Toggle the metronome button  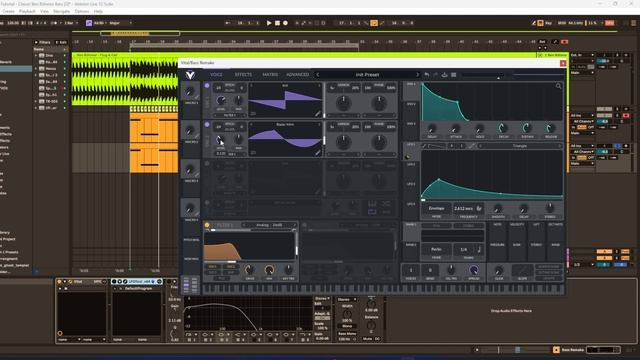54,23
